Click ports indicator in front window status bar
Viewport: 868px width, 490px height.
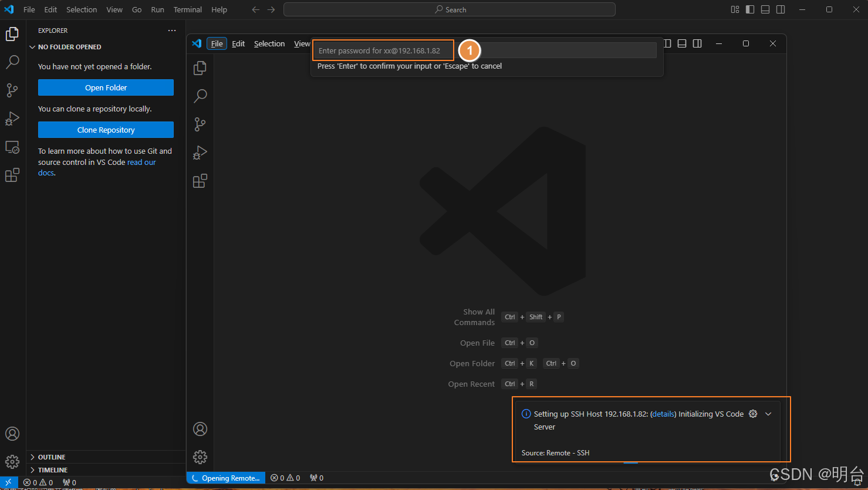[317, 478]
